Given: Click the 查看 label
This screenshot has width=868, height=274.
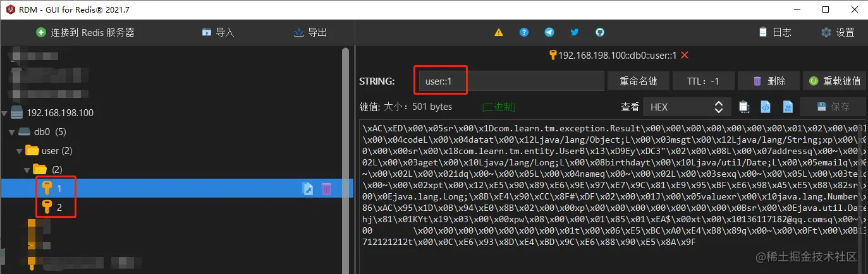Looking at the screenshot, I should click(630, 107).
